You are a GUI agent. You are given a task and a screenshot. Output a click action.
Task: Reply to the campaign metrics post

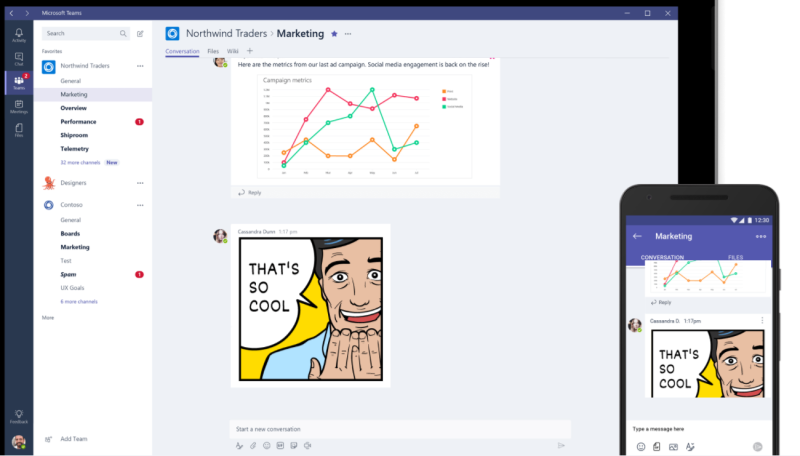click(249, 192)
